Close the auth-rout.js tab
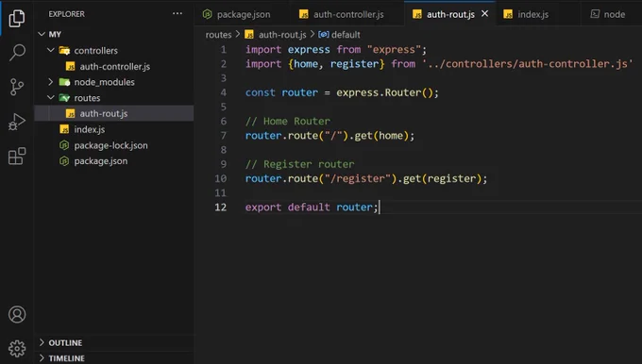Image resolution: width=642 pixels, height=364 pixels. point(484,14)
